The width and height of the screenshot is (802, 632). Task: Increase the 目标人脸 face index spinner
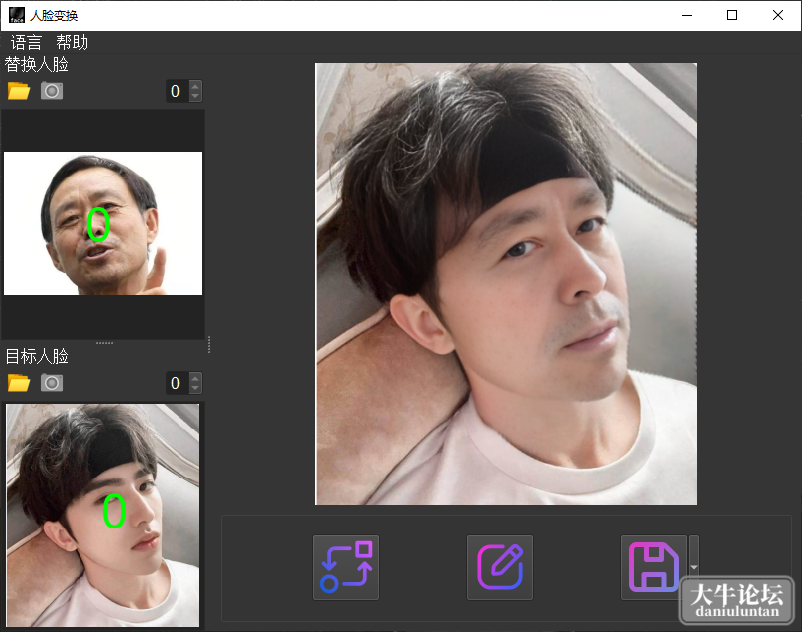[195, 378]
